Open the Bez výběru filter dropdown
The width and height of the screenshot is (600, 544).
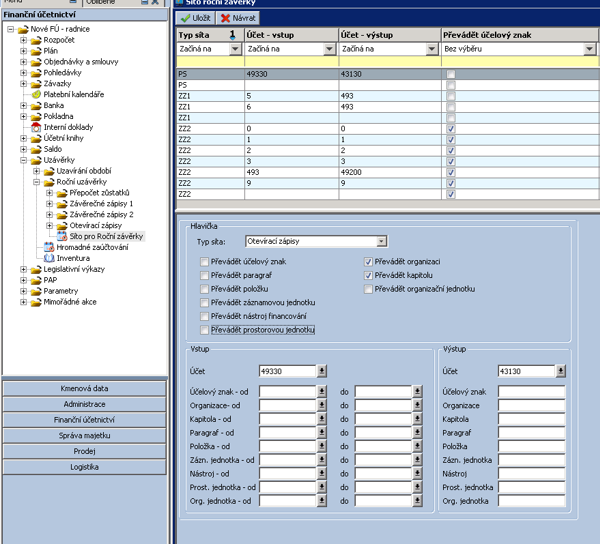[x=592, y=48]
